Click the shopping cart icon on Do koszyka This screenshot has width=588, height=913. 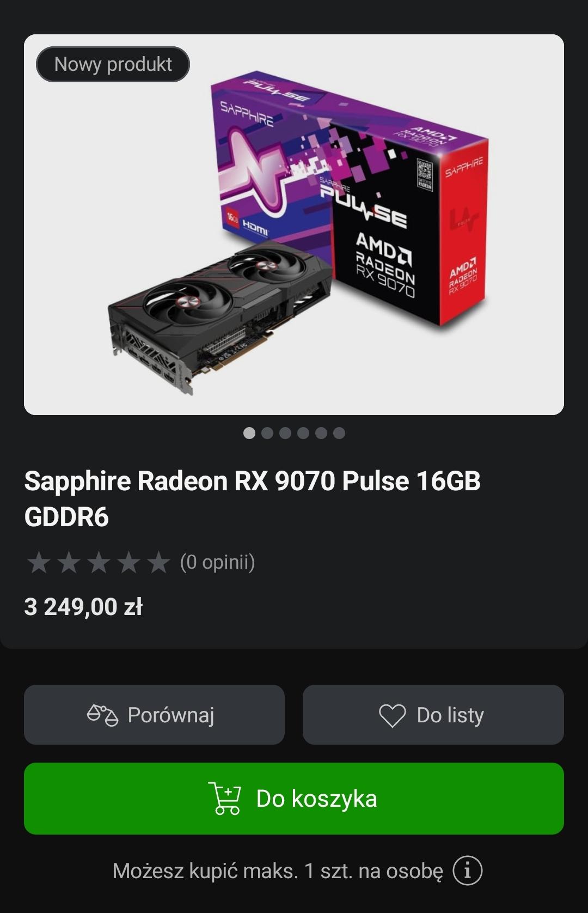coord(224,799)
